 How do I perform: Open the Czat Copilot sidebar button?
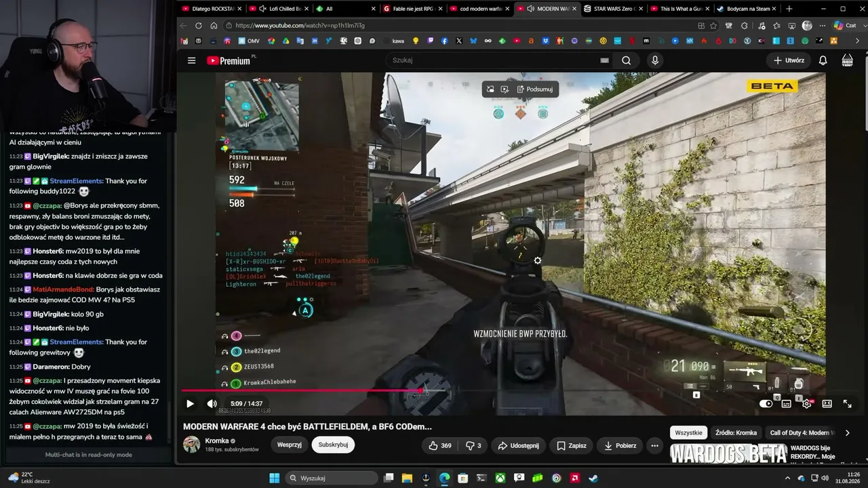[x=844, y=26]
